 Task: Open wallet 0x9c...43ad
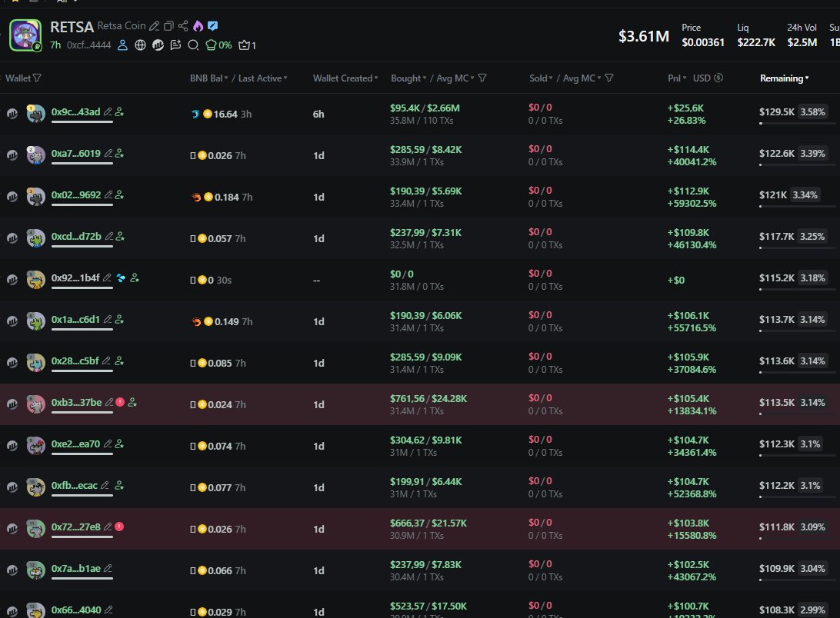pos(75,112)
